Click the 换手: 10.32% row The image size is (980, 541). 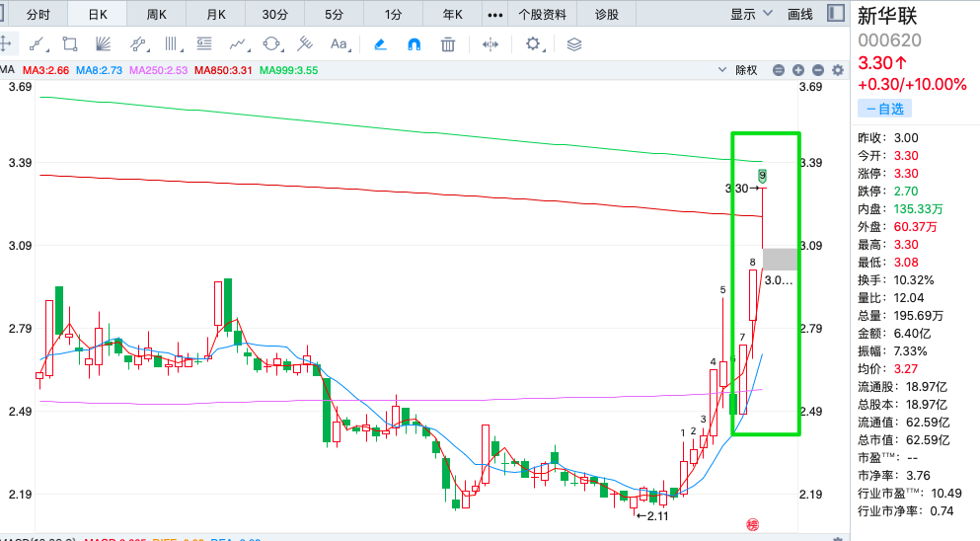pyautogui.click(x=896, y=279)
